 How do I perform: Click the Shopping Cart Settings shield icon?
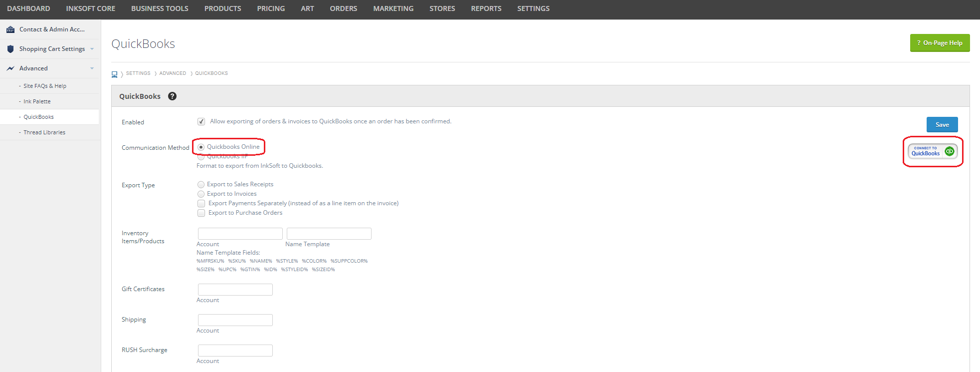10,49
